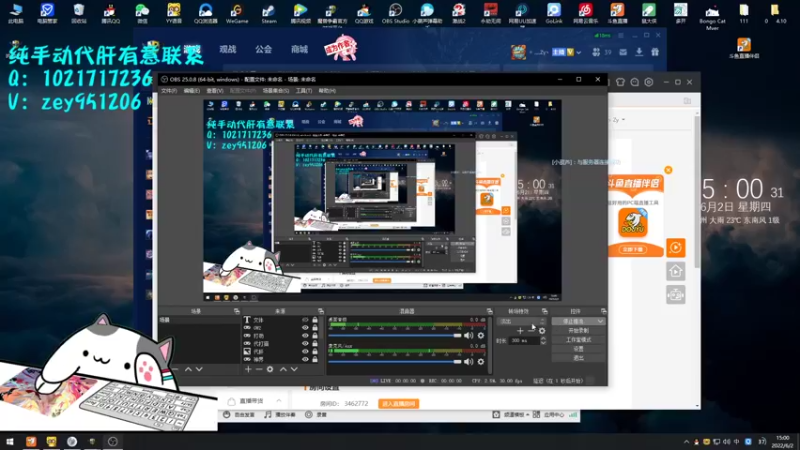Toggle lock on 文本 text source
The width and height of the screenshot is (800, 450).
315,320
